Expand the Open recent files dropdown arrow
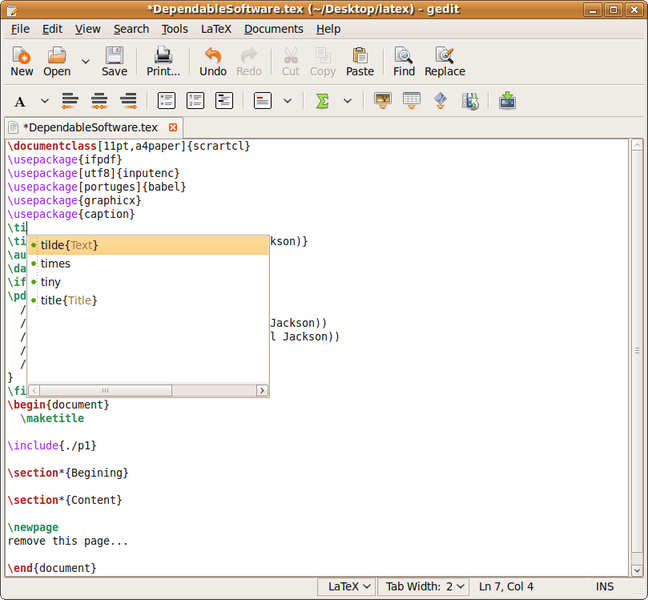 point(85,62)
